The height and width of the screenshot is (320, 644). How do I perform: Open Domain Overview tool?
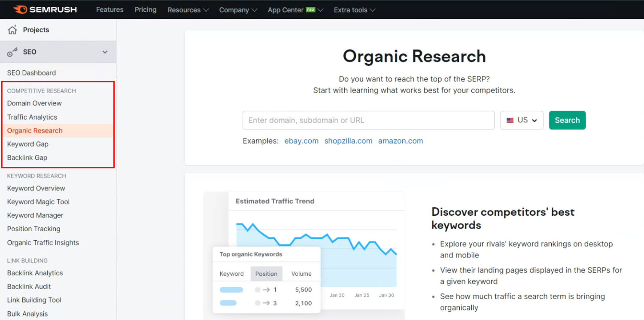click(x=34, y=103)
